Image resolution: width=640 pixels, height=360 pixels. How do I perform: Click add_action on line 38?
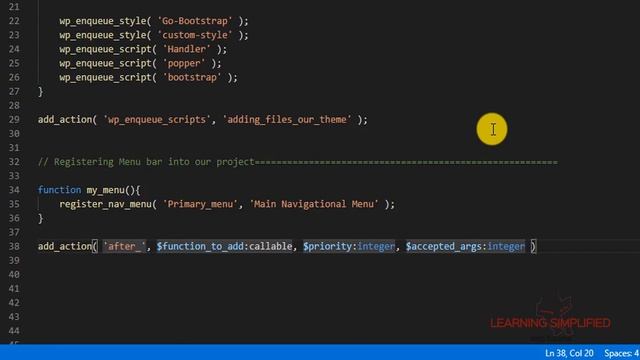click(65, 247)
